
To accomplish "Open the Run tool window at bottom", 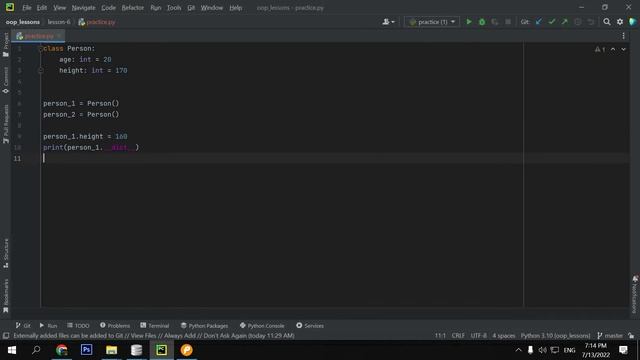I will tap(48, 325).
